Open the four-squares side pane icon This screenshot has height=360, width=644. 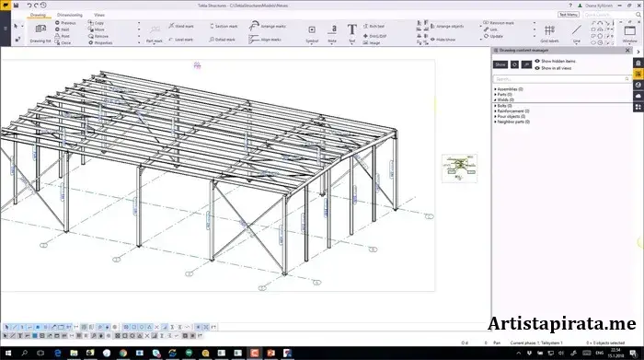[638, 107]
